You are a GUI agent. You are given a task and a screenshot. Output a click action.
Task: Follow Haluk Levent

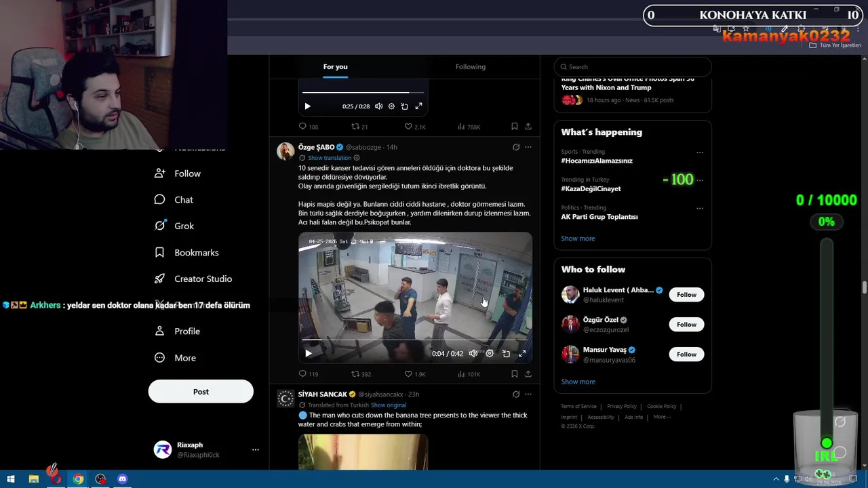pyautogui.click(x=686, y=295)
